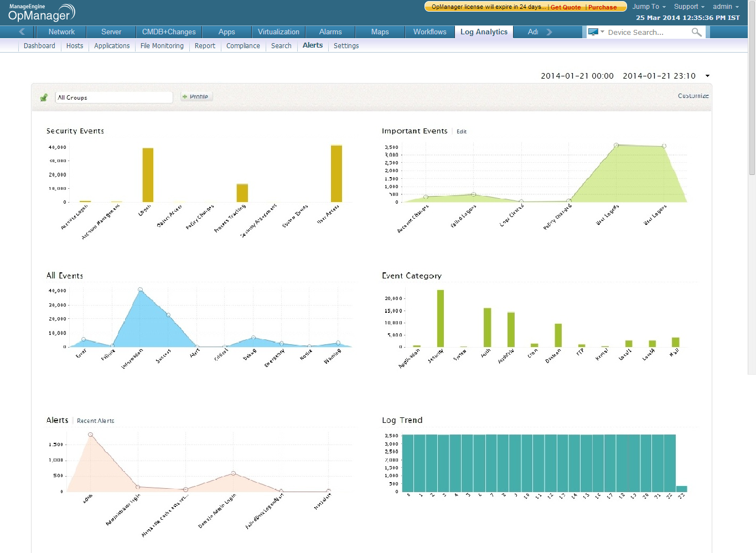Click the magnifier icon in Device Search
The width and height of the screenshot is (756, 553).
click(x=696, y=33)
